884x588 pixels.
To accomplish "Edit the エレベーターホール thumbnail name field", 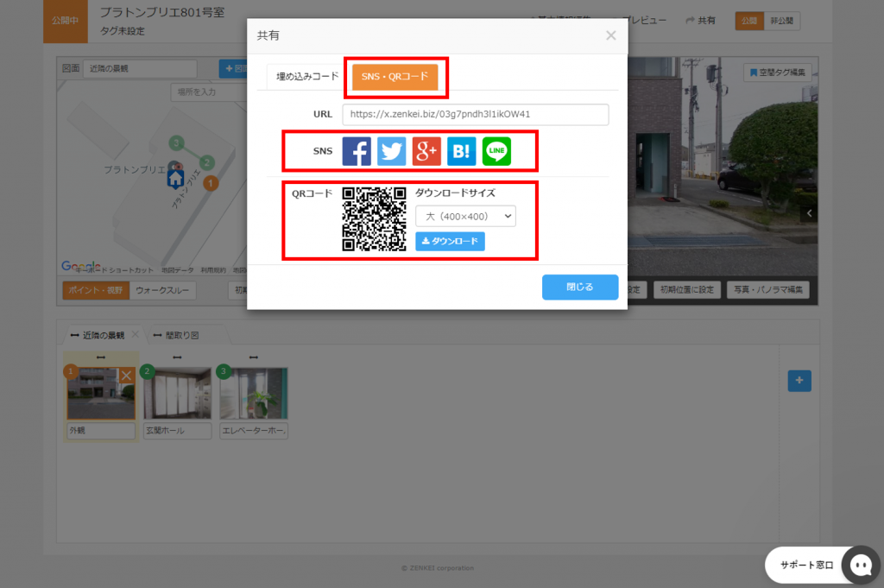I will coord(254,431).
